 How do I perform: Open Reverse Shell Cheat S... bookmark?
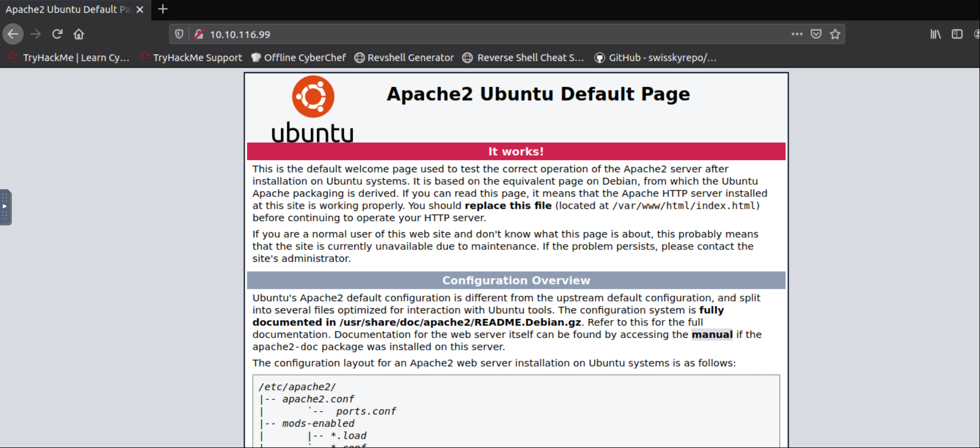point(524,57)
